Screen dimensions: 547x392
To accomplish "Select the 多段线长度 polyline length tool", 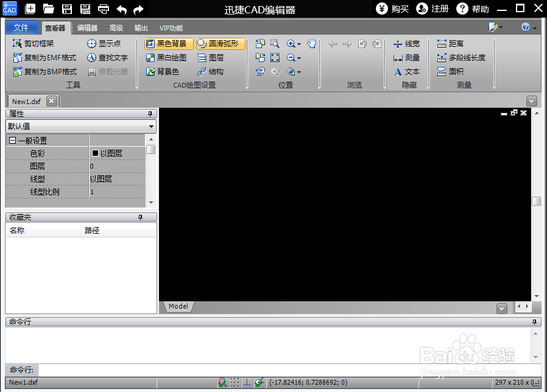I will (x=461, y=58).
